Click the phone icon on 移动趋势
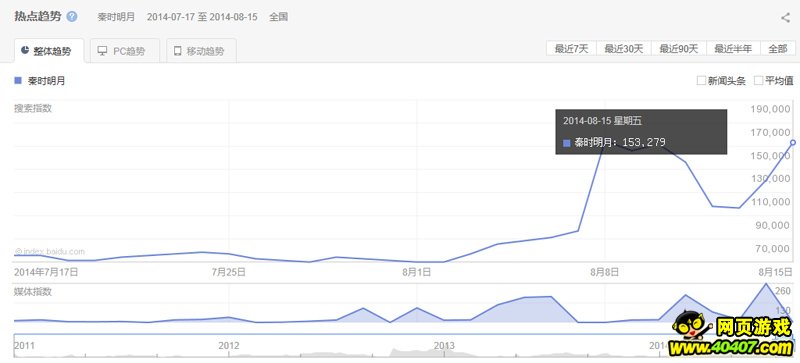The image size is (800, 363). point(178,51)
